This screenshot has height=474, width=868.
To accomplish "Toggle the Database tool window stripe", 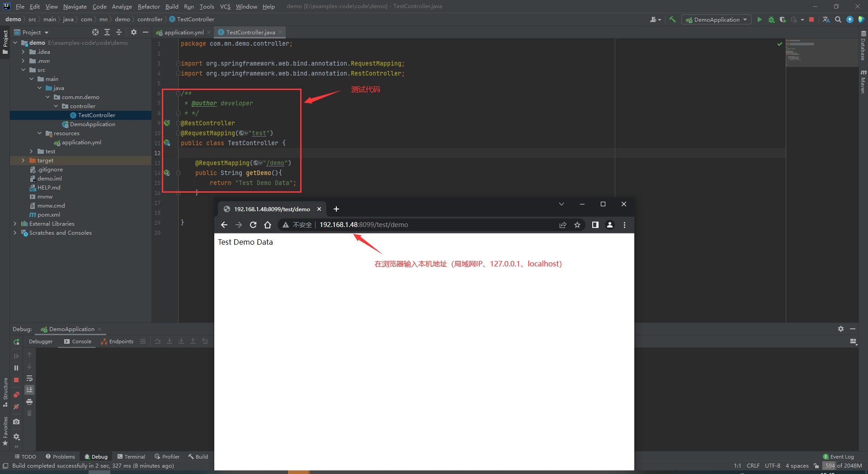I will click(863, 46).
